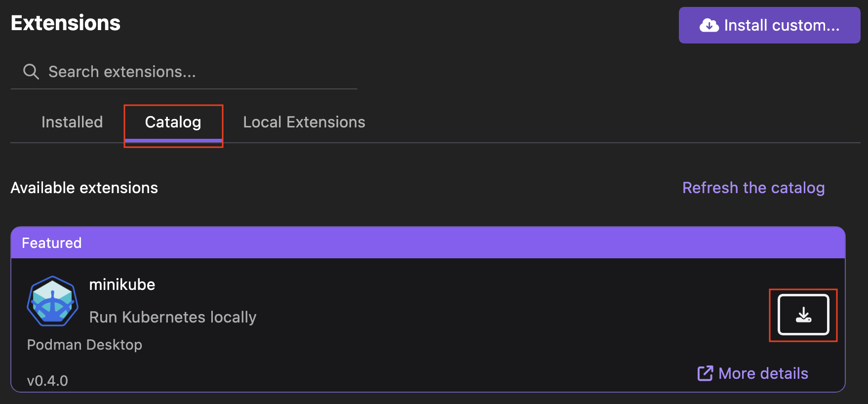Refresh the catalog via its link
The height and width of the screenshot is (404, 868).
tap(753, 188)
